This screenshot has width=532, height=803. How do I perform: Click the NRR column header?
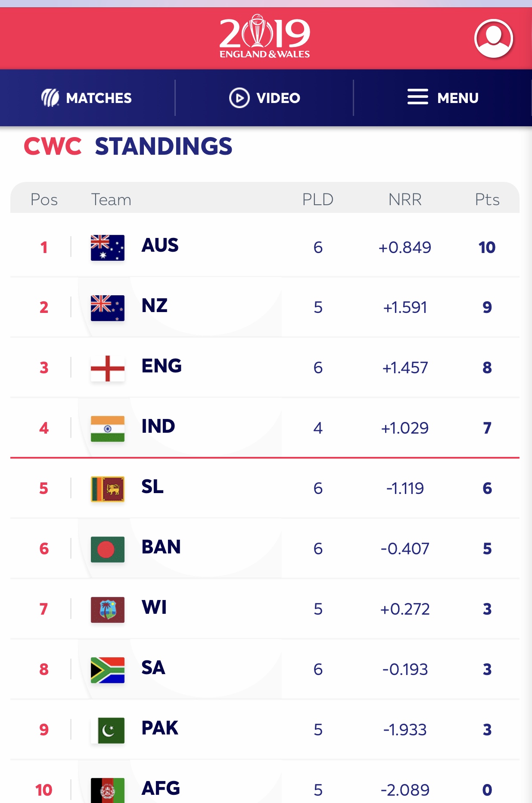[405, 200]
